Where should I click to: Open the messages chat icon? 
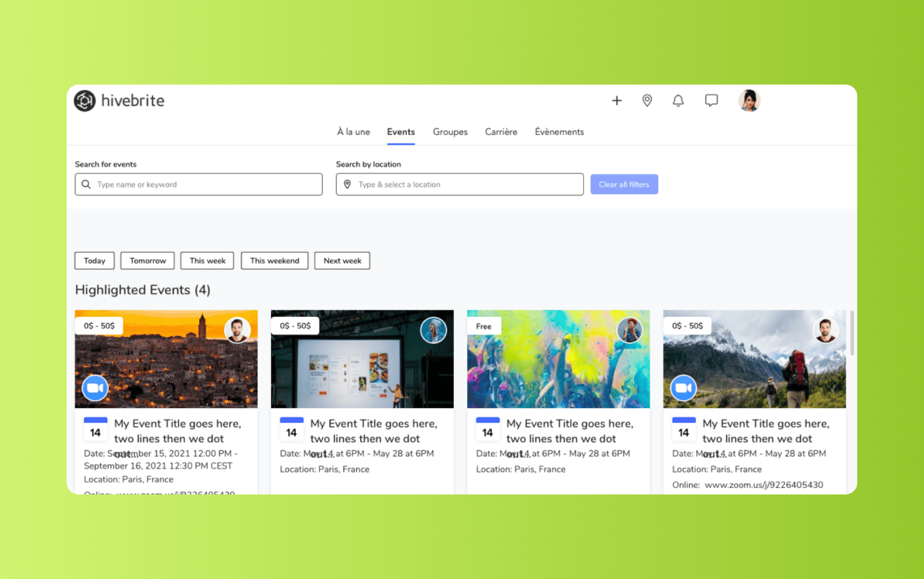[x=711, y=101]
